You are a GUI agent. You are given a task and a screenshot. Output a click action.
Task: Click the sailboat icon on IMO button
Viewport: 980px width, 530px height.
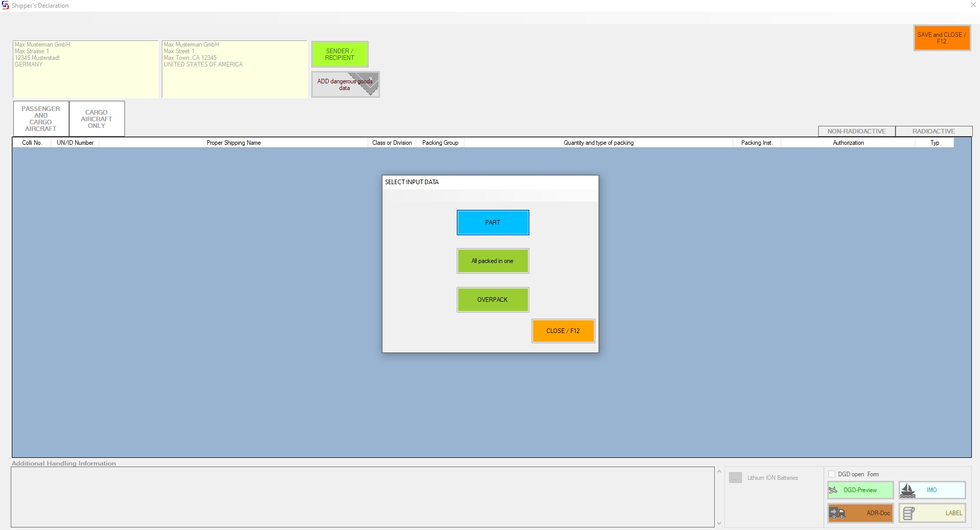coord(908,490)
